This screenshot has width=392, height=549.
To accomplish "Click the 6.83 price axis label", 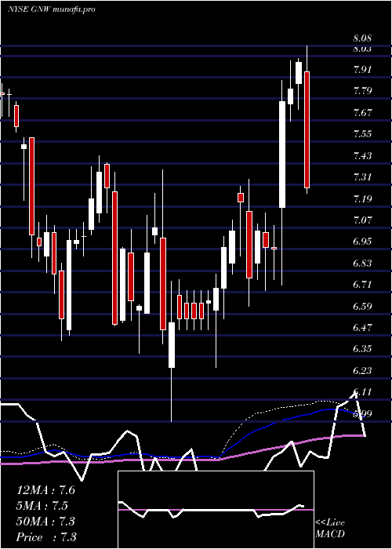I will click(362, 264).
